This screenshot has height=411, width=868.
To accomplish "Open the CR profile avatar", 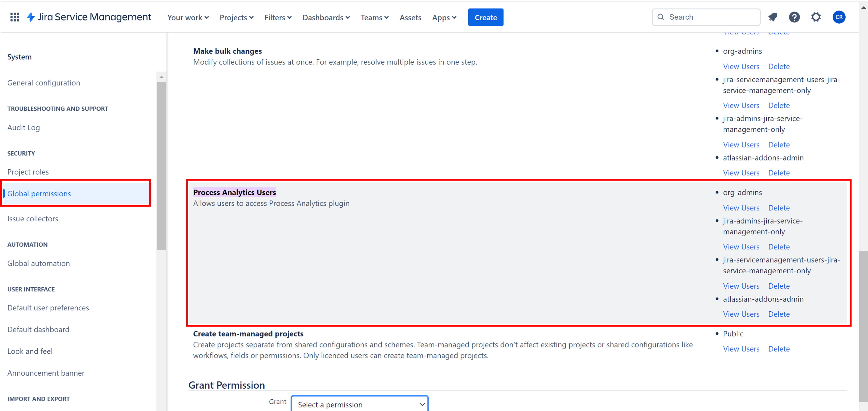I will click(839, 17).
